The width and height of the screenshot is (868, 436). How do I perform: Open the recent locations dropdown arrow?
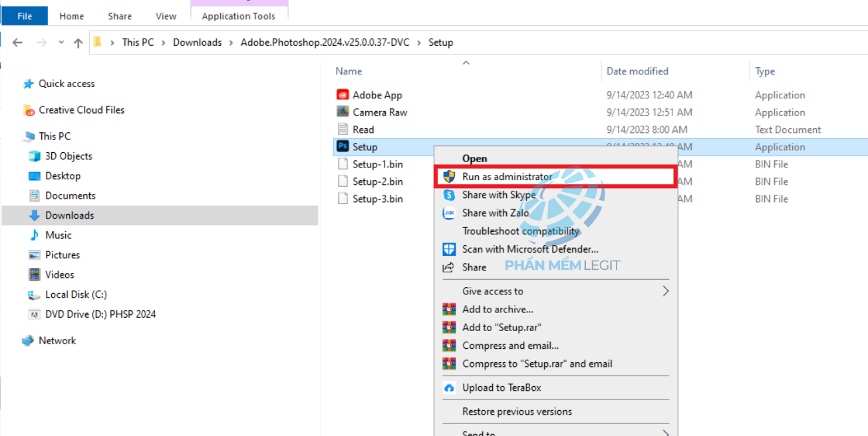[x=61, y=43]
